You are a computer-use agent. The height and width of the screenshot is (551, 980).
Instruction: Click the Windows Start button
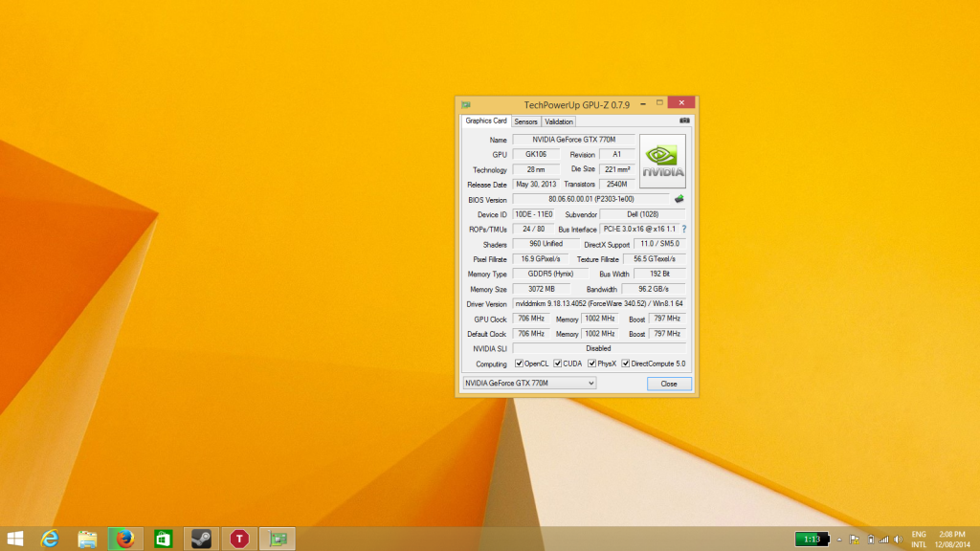pyautogui.click(x=15, y=539)
